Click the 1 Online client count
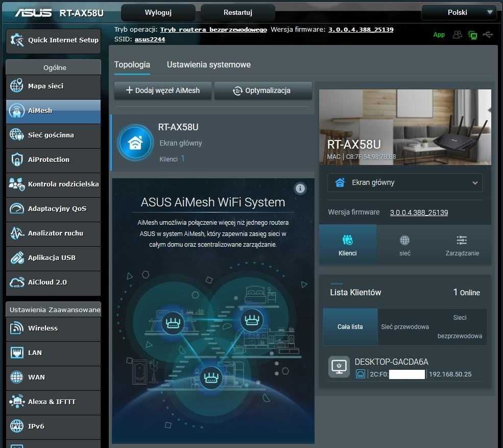Screen dimensions: 503x448 (466, 292)
